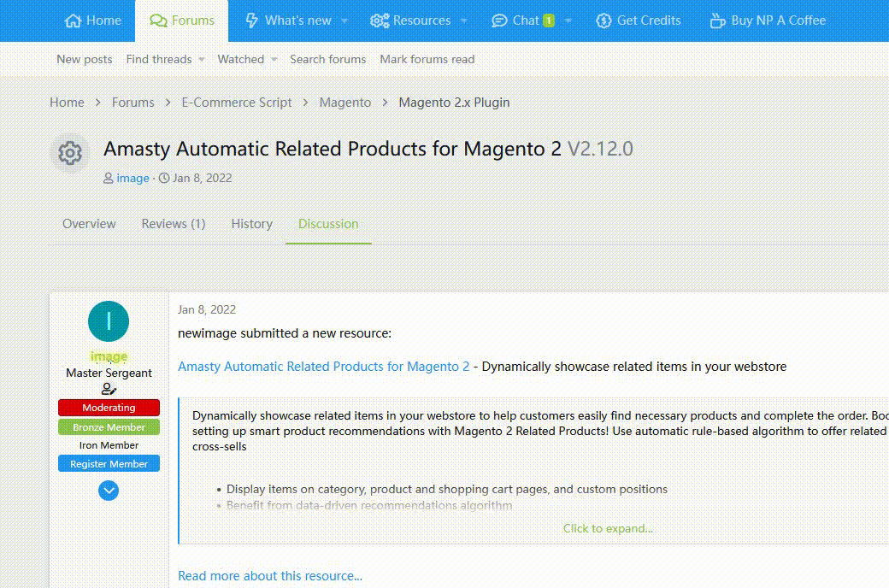Image resolution: width=889 pixels, height=588 pixels.
Task: Expand the Resources dropdown arrow
Action: 464,21
